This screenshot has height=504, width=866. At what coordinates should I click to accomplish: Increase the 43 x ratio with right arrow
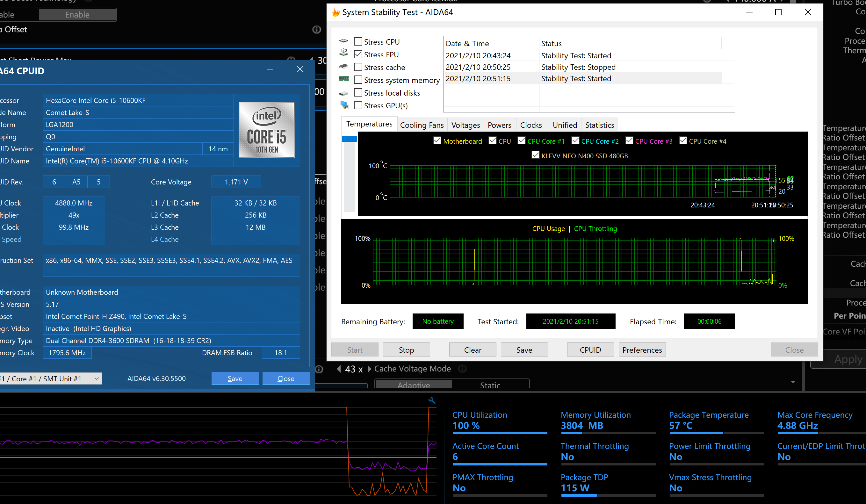[x=369, y=369]
